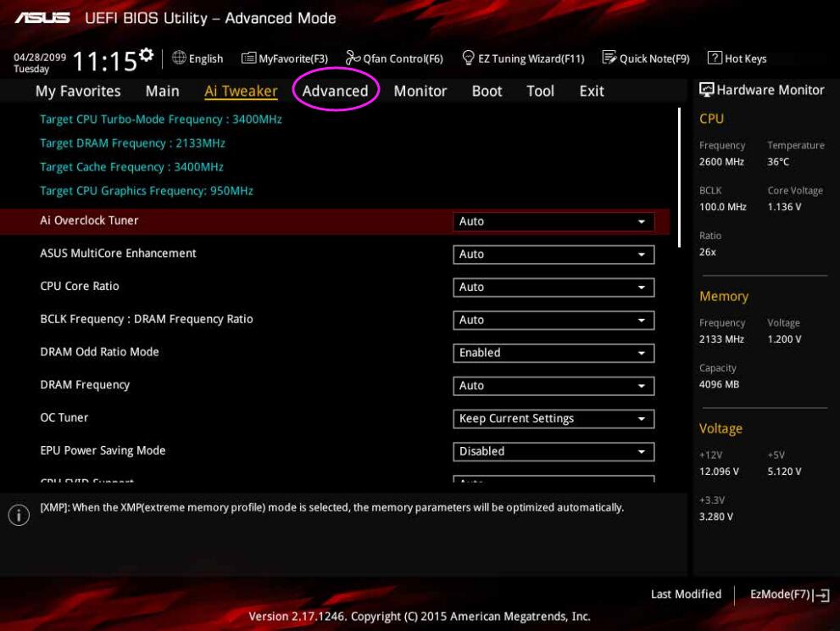
Task: Switch to EzMode(F7)
Action: [x=790, y=595]
